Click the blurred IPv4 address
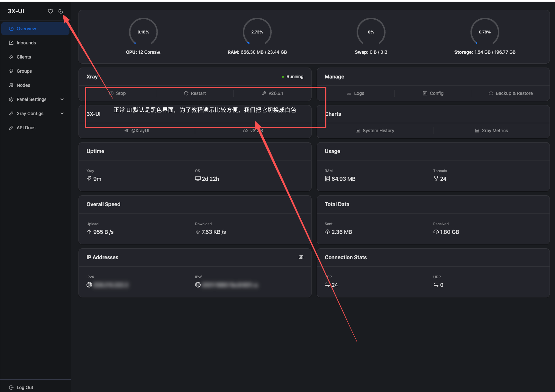This screenshot has height=392, width=555. point(111,285)
